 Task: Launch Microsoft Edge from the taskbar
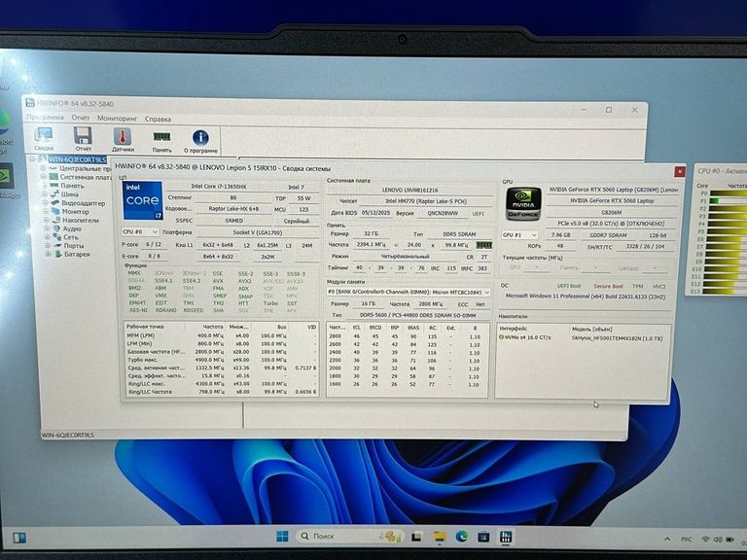461,537
